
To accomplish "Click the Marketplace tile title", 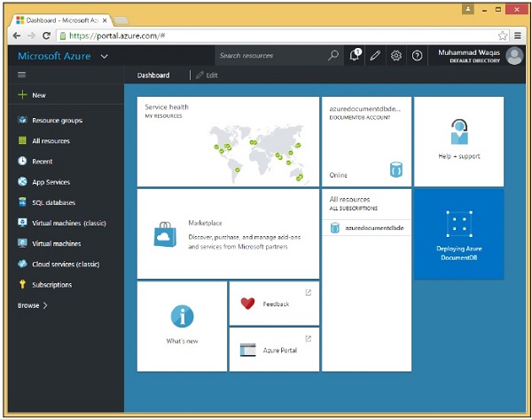I will pyautogui.click(x=205, y=223).
